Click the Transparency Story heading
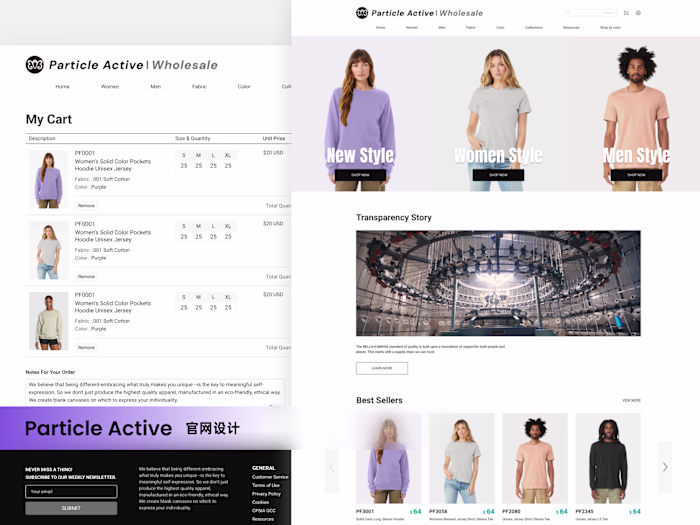 click(x=394, y=217)
